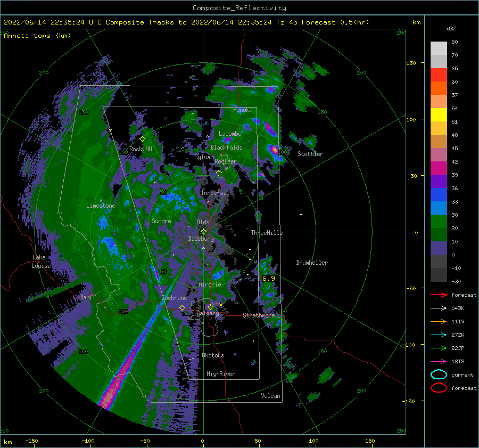479x448 pixels.
Task: Click the orange 111V arrow legend icon
Action: (439, 321)
